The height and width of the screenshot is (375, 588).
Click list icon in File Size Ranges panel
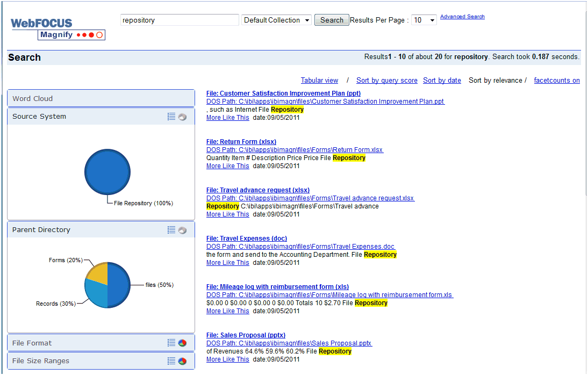coord(171,361)
